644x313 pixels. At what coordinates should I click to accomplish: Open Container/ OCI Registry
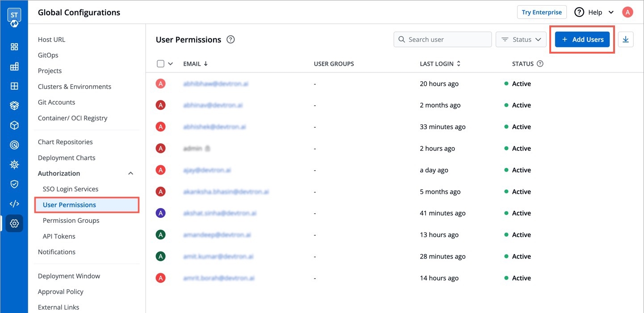73,118
